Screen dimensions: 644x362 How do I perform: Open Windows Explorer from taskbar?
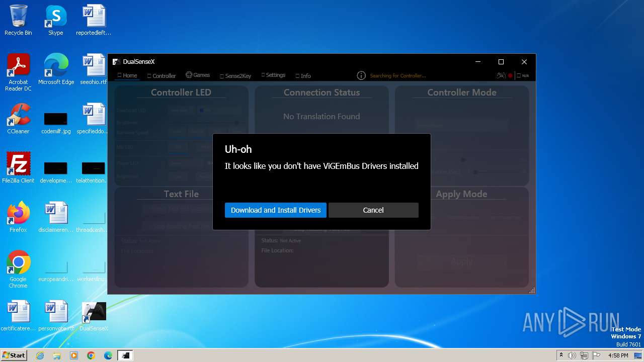[x=57, y=355]
